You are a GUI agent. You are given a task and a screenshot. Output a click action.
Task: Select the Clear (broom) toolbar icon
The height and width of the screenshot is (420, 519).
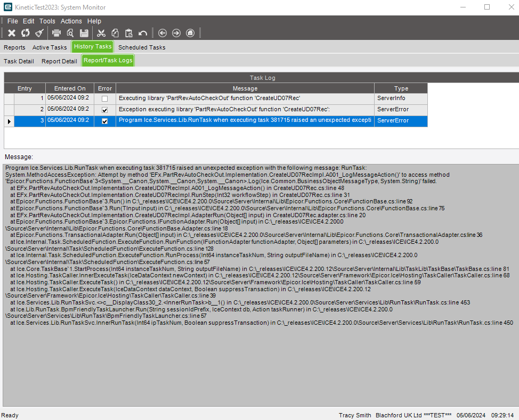[38, 33]
